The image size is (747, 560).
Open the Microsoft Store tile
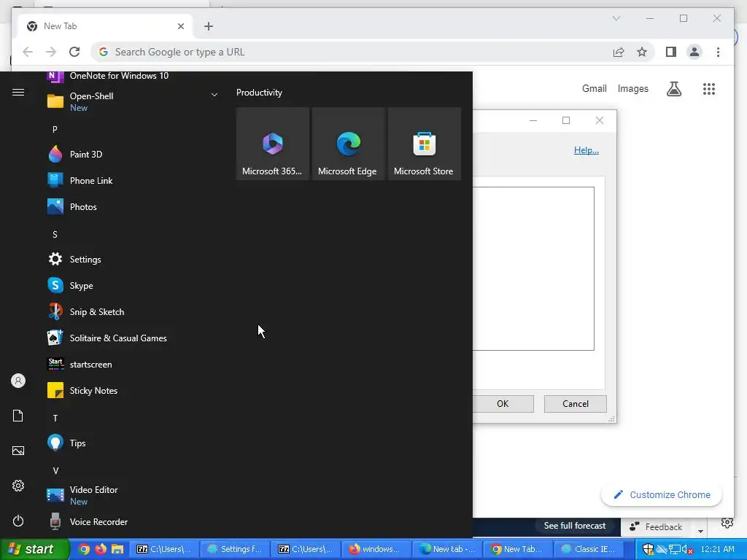pyautogui.click(x=424, y=144)
